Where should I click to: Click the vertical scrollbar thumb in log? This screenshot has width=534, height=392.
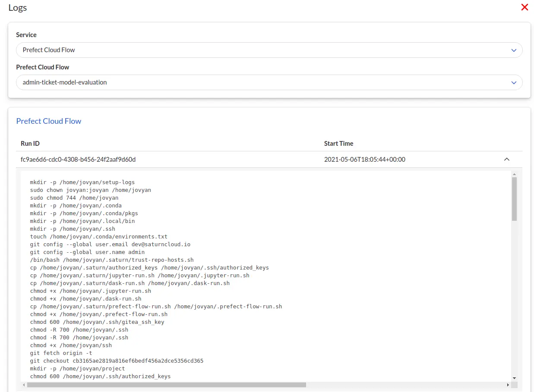(x=514, y=198)
